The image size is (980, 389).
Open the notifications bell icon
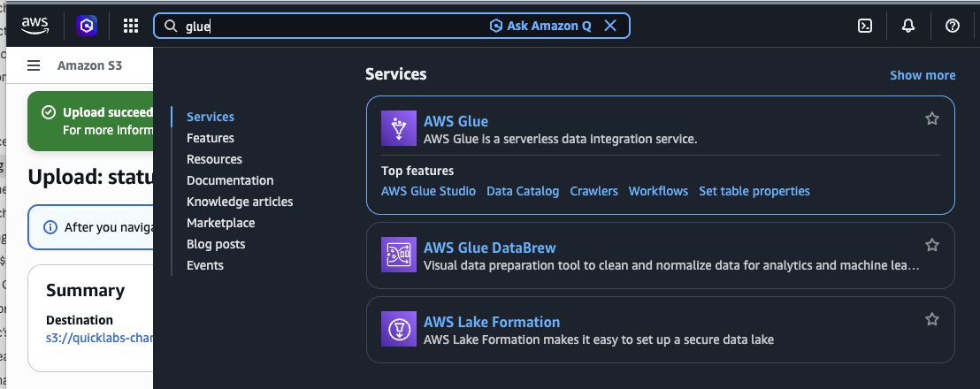pyautogui.click(x=908, y=26)
